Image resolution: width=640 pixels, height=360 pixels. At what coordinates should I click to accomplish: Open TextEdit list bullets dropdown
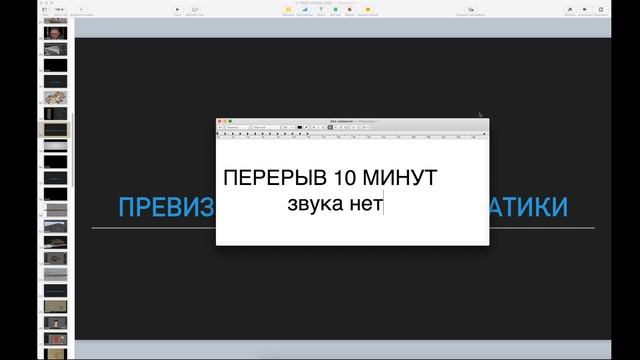tap(364, 127)
